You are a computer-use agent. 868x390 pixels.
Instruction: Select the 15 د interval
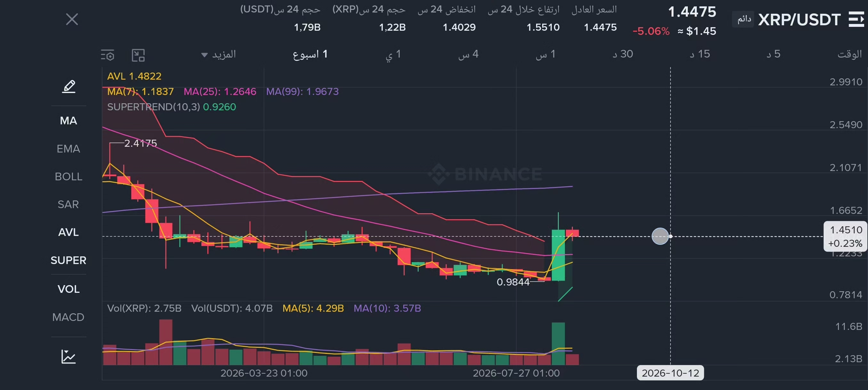(x=700, y=54)
